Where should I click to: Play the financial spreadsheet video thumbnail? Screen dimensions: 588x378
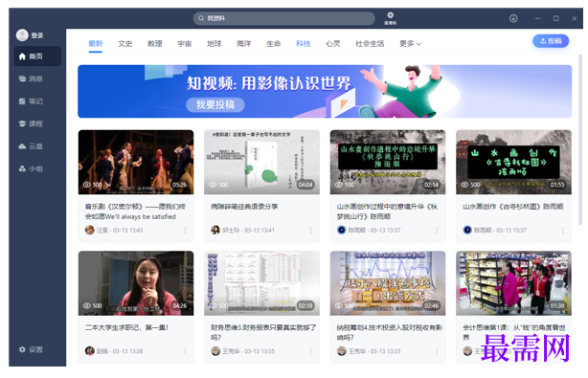pos(261,283)
